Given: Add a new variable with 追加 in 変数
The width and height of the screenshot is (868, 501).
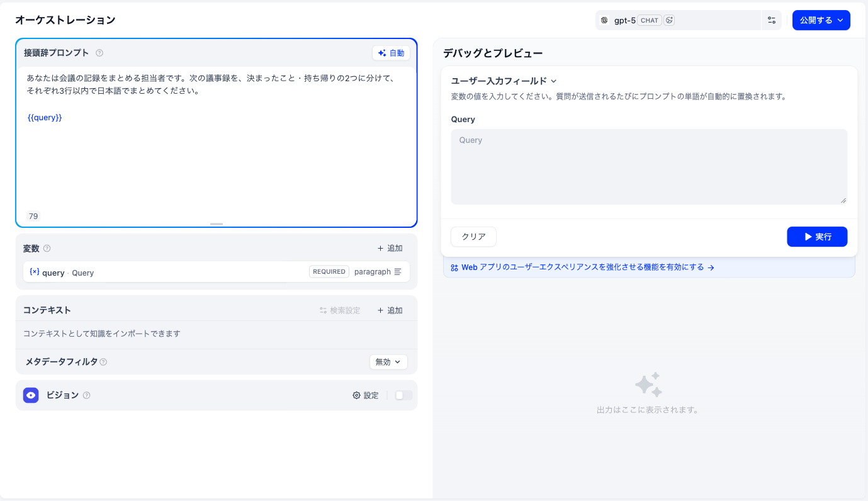Looking at the screenshot, I should point(390,249).
